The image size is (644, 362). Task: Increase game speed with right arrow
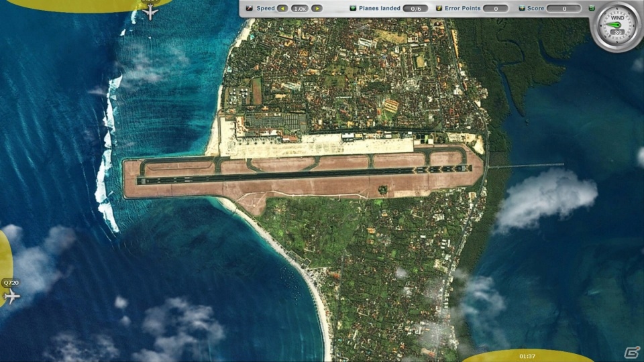[317, 8]
